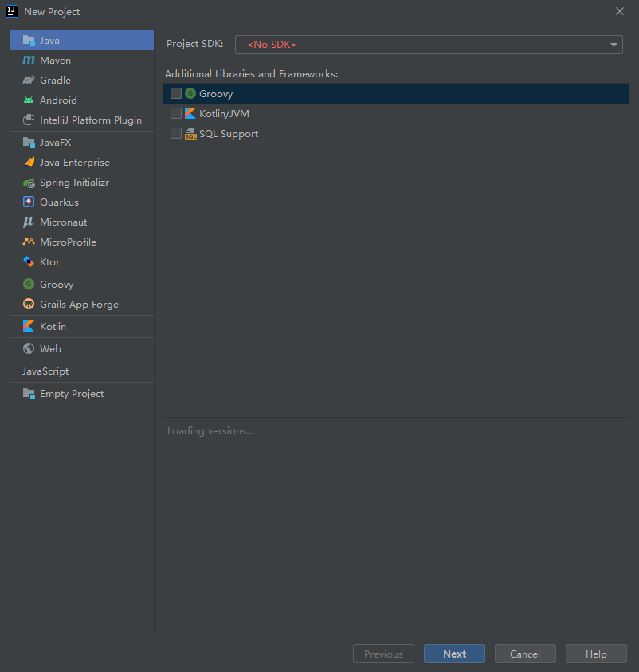Choose Maven project type
This screenshot has height=672, width=639.
click(82, 61)
